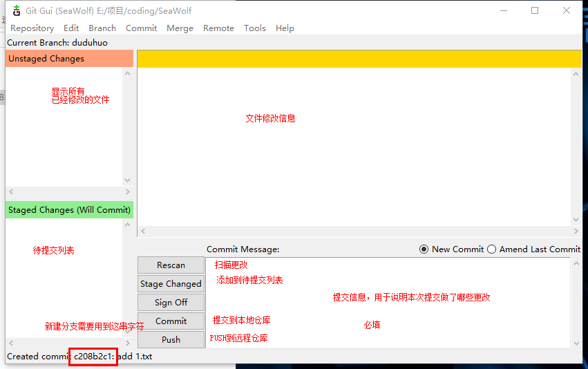Click the Created commit status bar text

point(79,357)
